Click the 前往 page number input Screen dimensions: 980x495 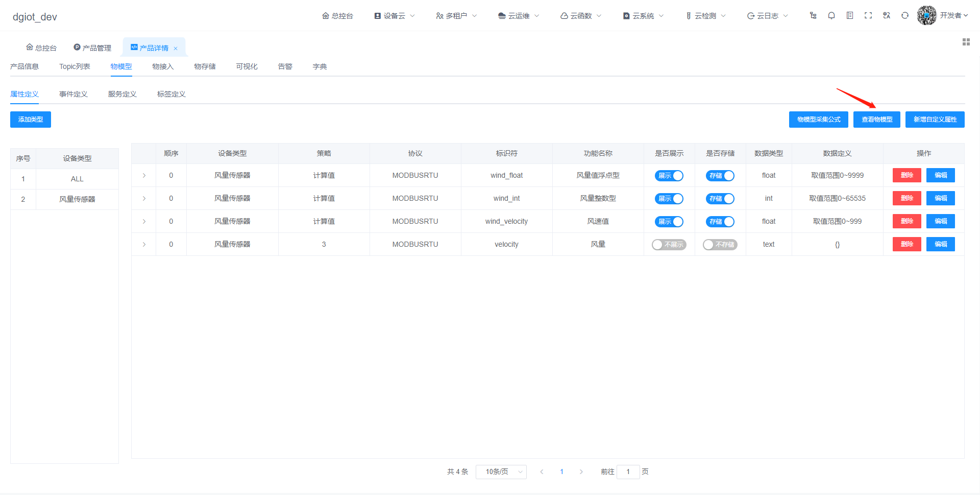click(x=628, y=472)
